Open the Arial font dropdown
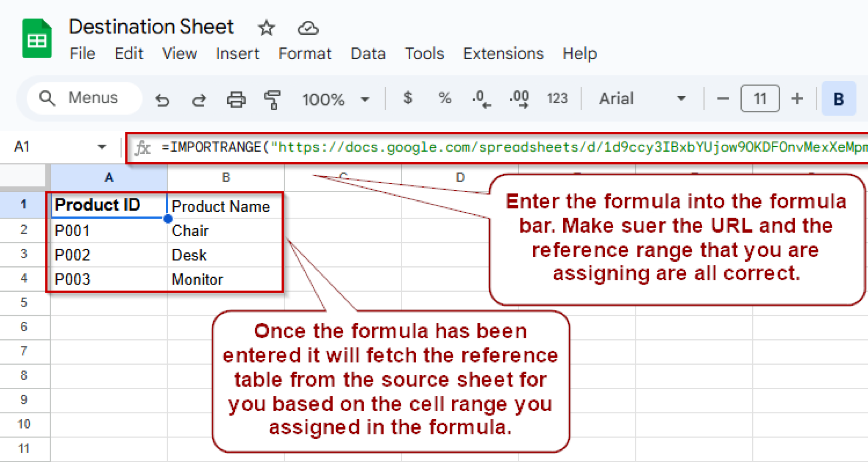868x462 pixels. [x=681, y=99]
